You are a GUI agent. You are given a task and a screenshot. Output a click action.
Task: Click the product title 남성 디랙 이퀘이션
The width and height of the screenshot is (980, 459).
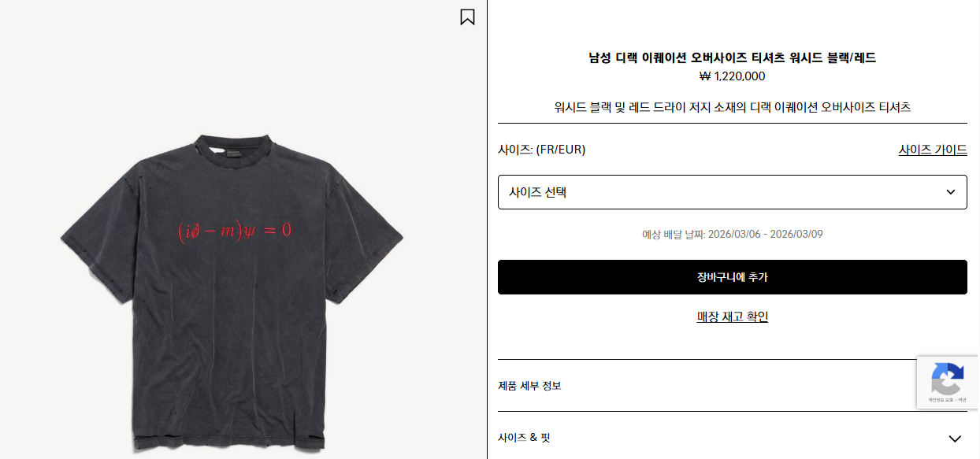(732, 57)
